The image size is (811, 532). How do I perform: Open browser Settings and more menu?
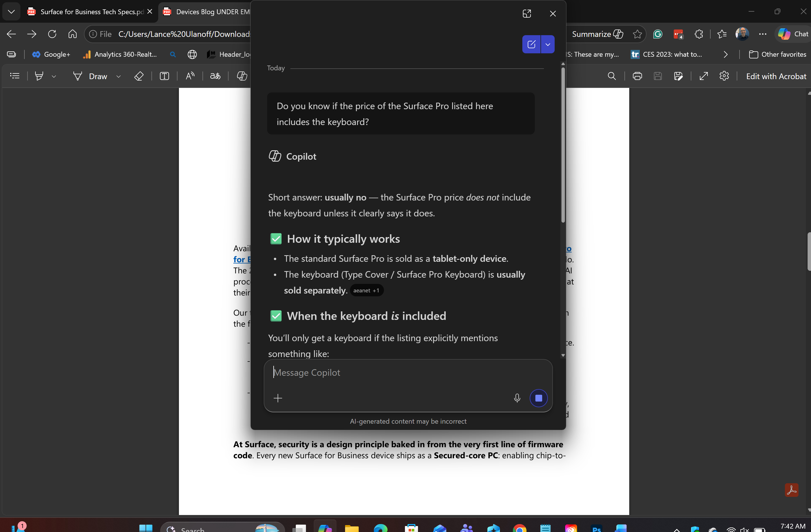coord(763,34)
